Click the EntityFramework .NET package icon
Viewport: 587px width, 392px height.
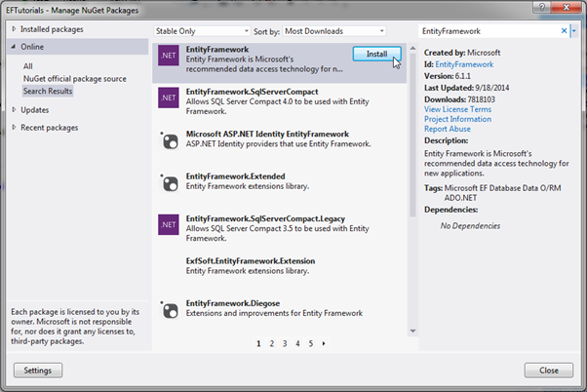tap(168, 56)
